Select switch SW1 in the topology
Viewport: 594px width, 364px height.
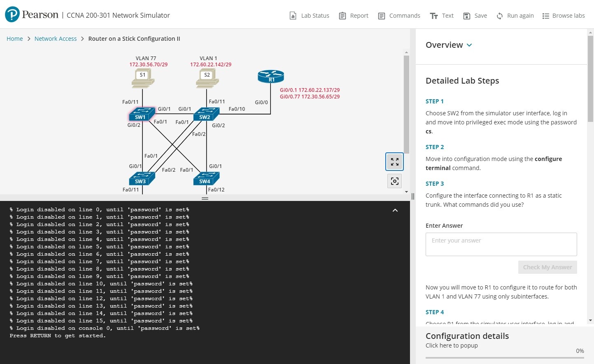(142, 114)
